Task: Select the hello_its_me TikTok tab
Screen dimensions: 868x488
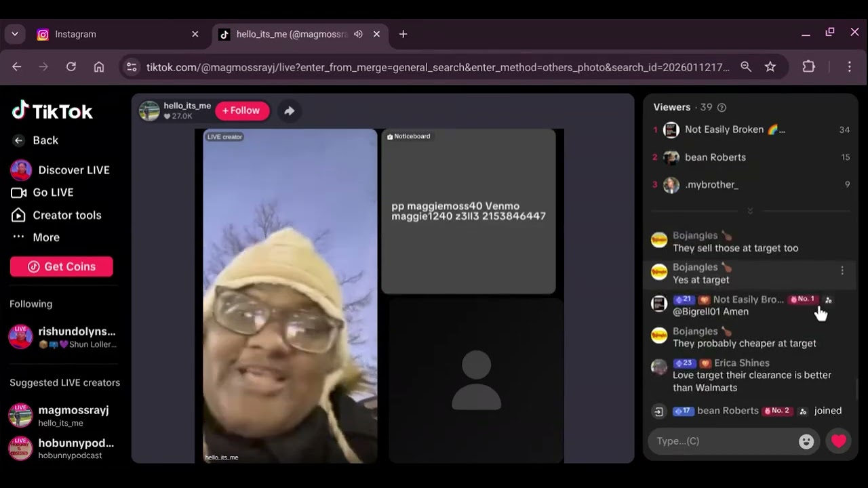Action: point(292,34)
